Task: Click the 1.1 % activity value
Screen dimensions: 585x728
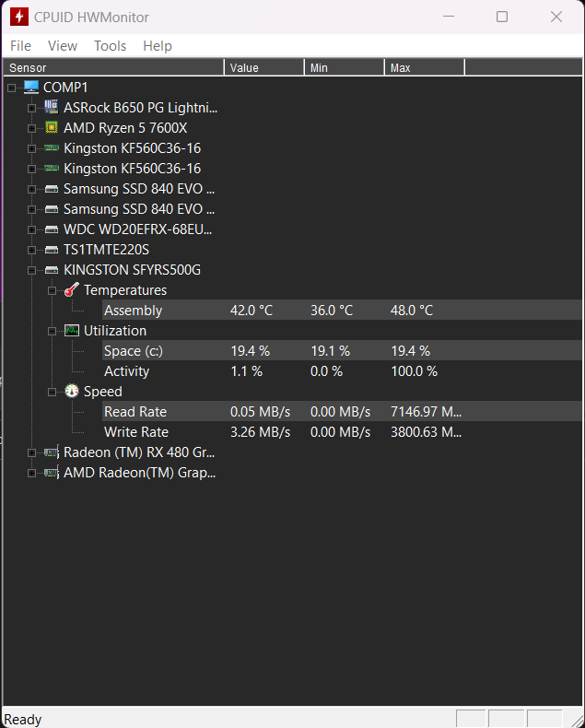Action: (x=247, y=371)
